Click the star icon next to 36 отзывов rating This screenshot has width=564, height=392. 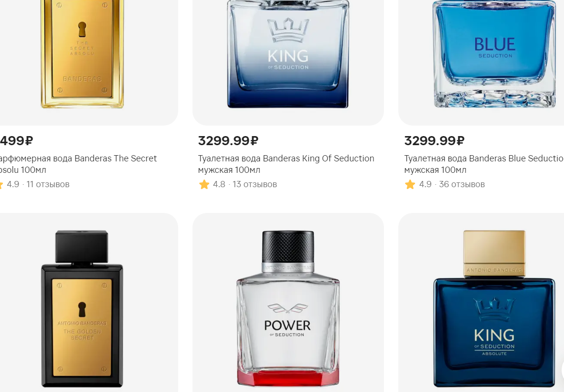coord(410,184)
